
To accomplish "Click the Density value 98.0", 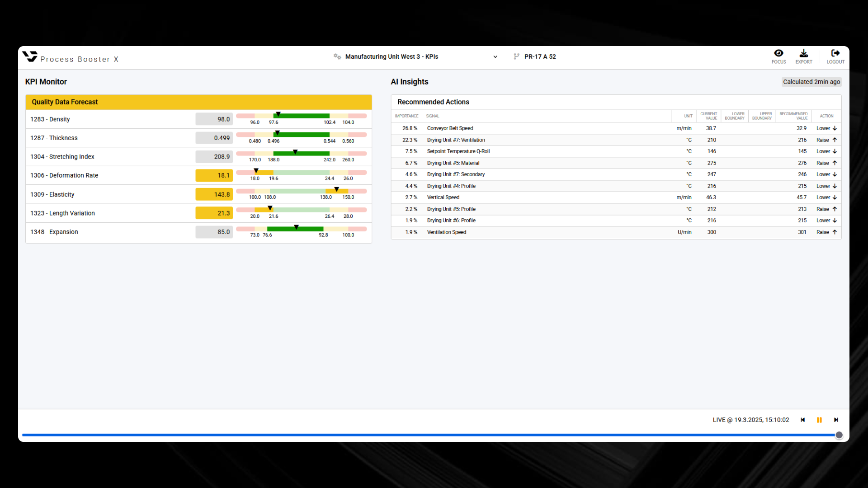I will point(214,119).
